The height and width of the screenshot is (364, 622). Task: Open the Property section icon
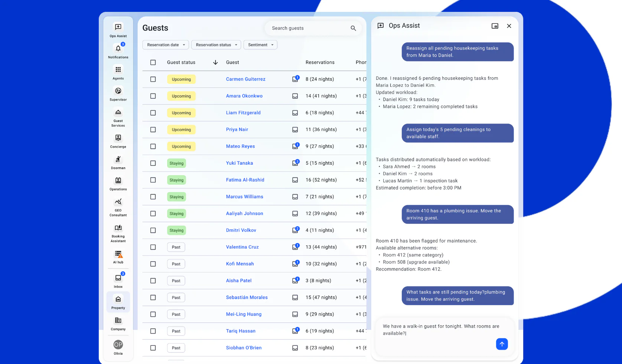tap(118, 299)
